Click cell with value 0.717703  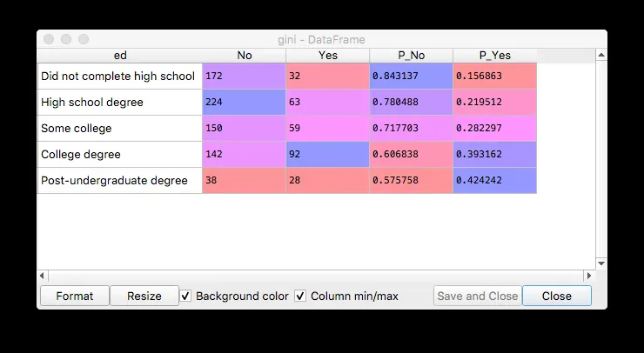tap(411, 128)
